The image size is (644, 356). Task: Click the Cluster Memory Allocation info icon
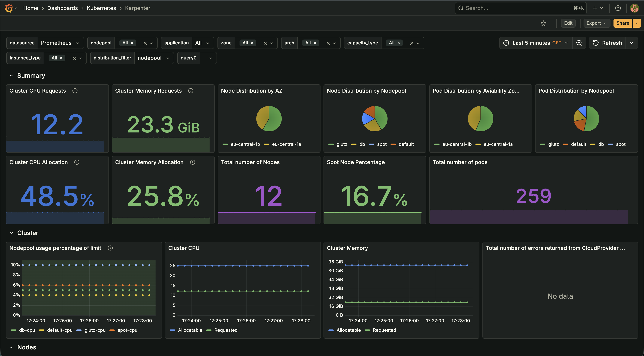pyautogui.click(x=192, y=162)
